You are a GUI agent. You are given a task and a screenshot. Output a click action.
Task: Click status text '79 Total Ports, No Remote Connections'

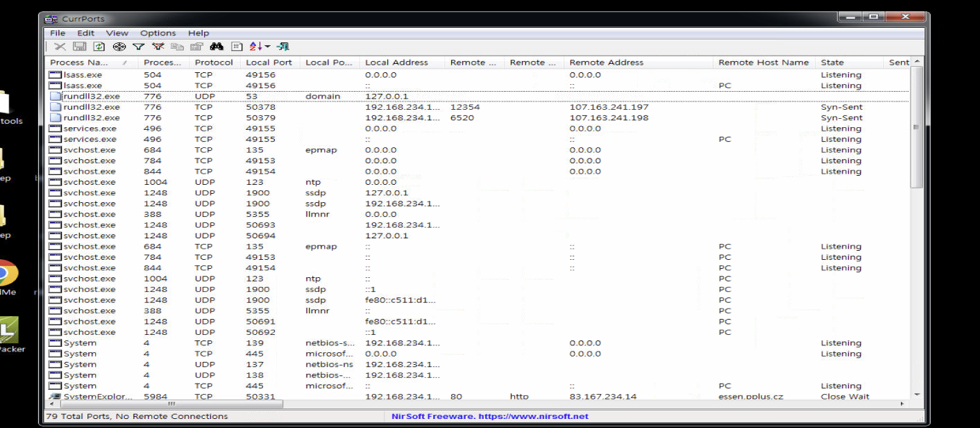[137, 416]
